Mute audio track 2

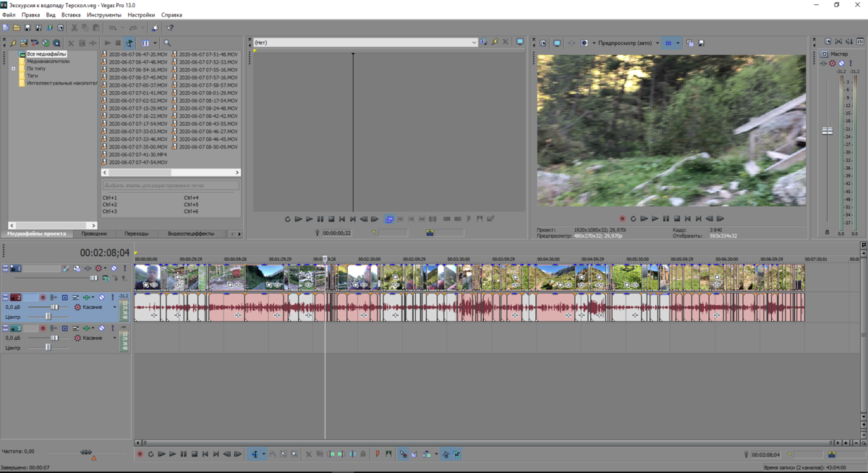pyautogui.click(x=101, y=297)
